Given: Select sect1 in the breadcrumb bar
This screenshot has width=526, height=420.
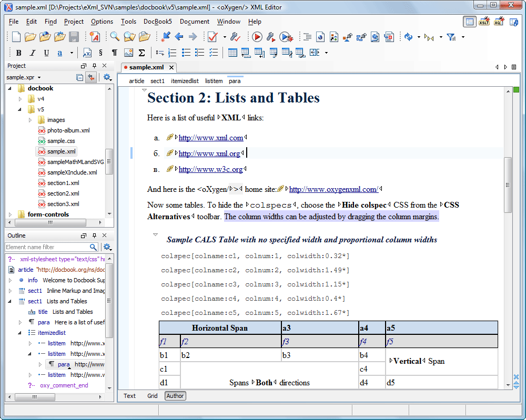Looking at the screenshot, I should (x=157, y=81).
